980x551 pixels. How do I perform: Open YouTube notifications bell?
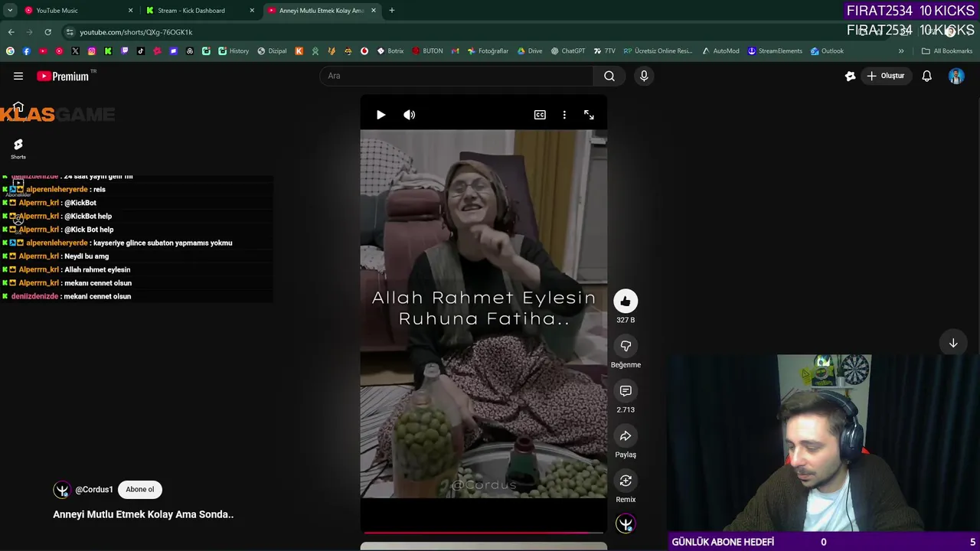926,76
